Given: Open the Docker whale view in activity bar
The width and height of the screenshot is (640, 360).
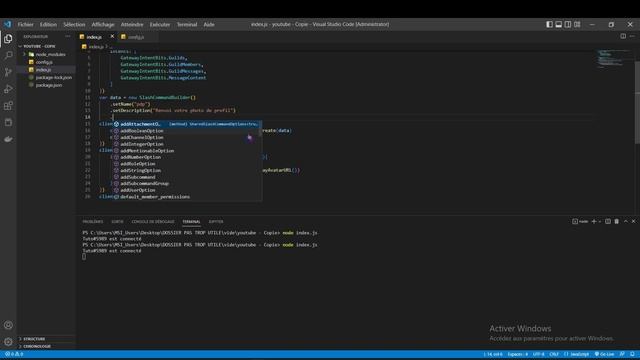Looking at the screenshot, I should coord(8,139).
